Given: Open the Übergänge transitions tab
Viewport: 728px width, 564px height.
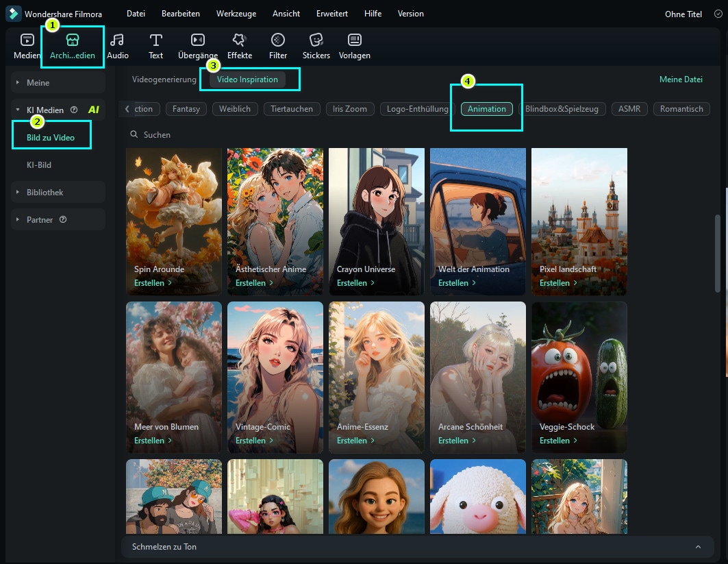Looking at the screenshot, I should pyautogui.click(x=198, y=47).
